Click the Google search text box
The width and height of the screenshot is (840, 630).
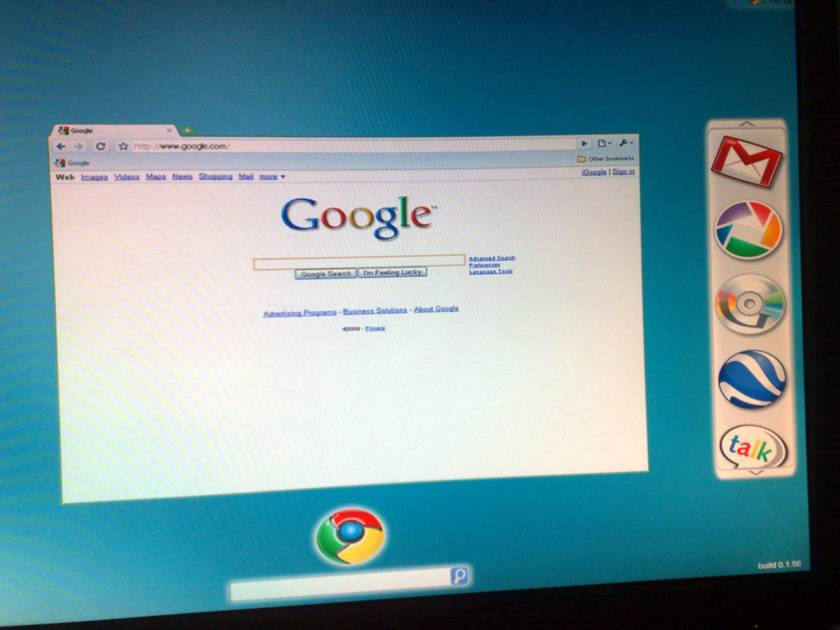360,262
